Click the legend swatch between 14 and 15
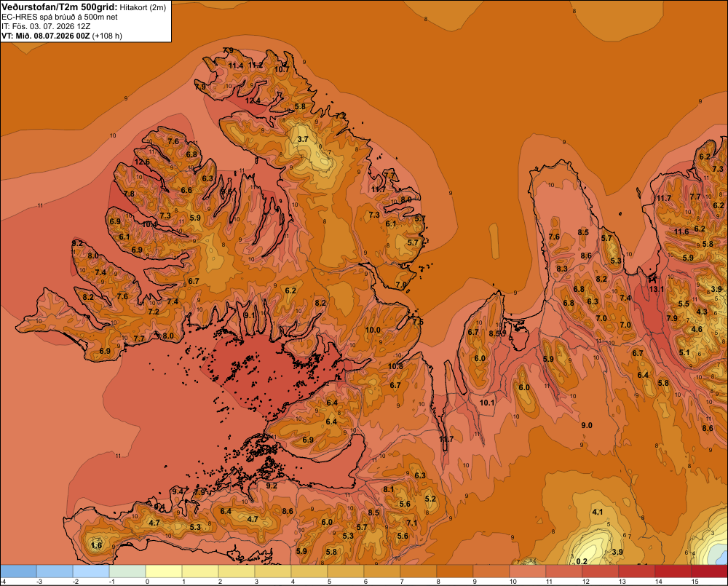The width and height of the screenshot is (728, 586). click(673, 571)
